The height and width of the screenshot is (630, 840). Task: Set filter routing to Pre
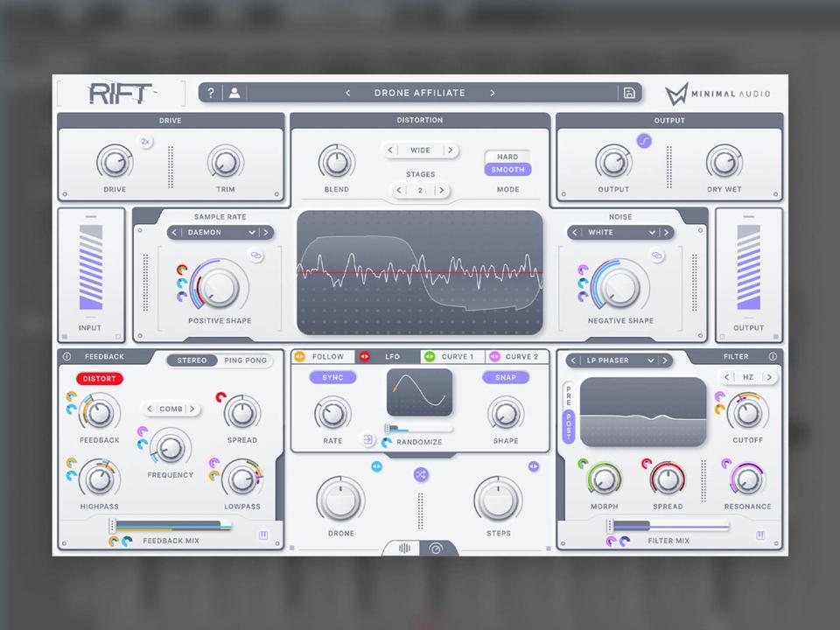tap(569, 395)
